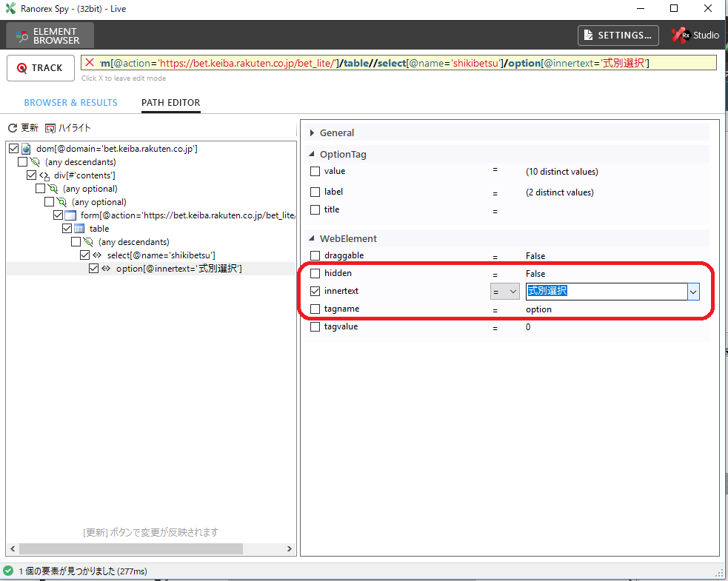Click the 1 個の要素 status text
Image resolution: width=728 pixels, height=581 pixels.
pyautogui.click(x=83, y=571)
